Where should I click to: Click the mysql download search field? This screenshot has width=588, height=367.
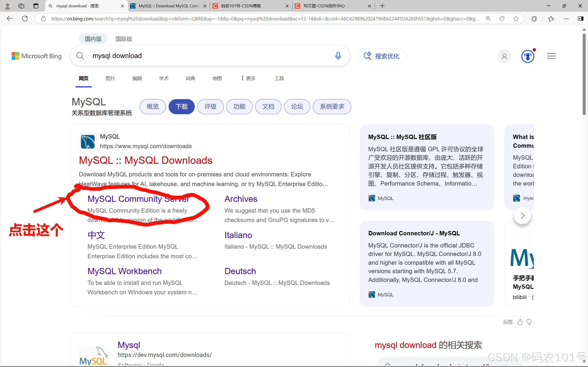(209, 56)
